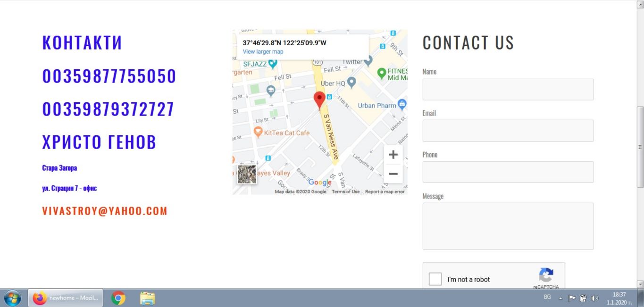Viewport: 644px width, 307px height.
Task: Click the power plug icon in the tray
Action: 583,298
